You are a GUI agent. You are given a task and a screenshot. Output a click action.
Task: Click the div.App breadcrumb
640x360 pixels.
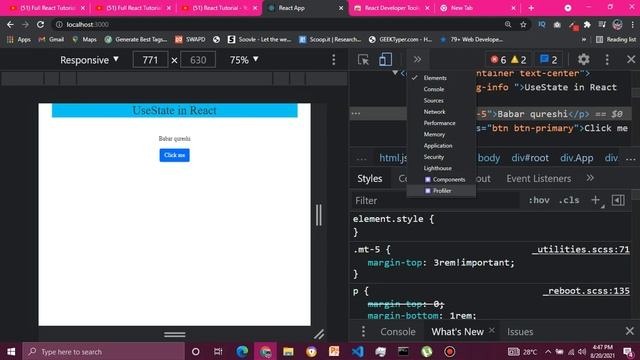tap(576, 158)
